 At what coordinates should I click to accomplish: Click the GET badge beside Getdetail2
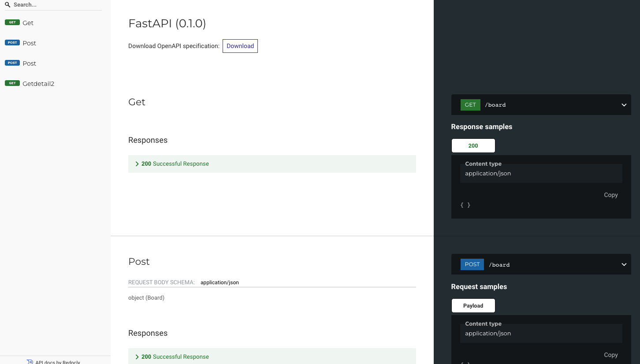pyautogui.click(x=12, y=83)
